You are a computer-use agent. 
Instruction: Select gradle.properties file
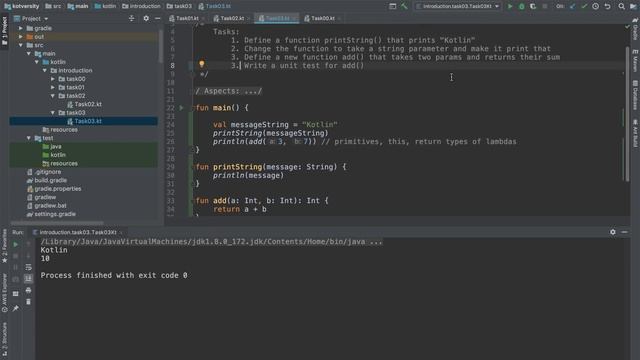54,189
